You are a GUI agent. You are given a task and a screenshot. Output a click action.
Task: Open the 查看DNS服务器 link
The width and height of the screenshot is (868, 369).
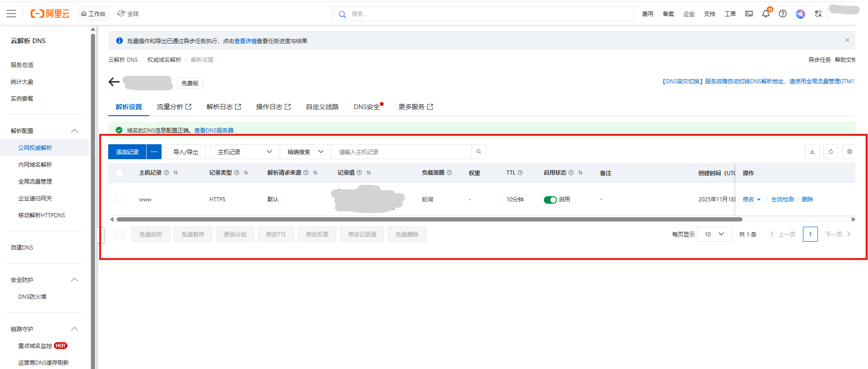(214, 131)
